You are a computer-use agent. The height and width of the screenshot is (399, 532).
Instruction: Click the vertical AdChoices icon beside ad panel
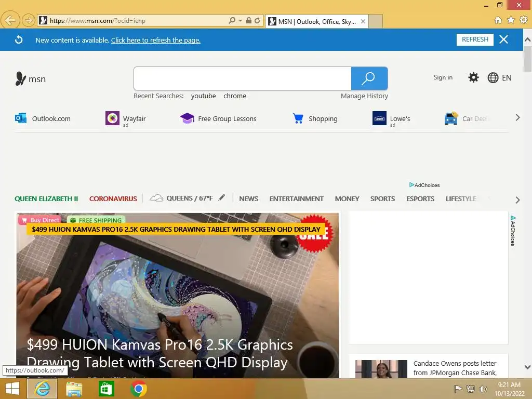[x=513, y=230]
